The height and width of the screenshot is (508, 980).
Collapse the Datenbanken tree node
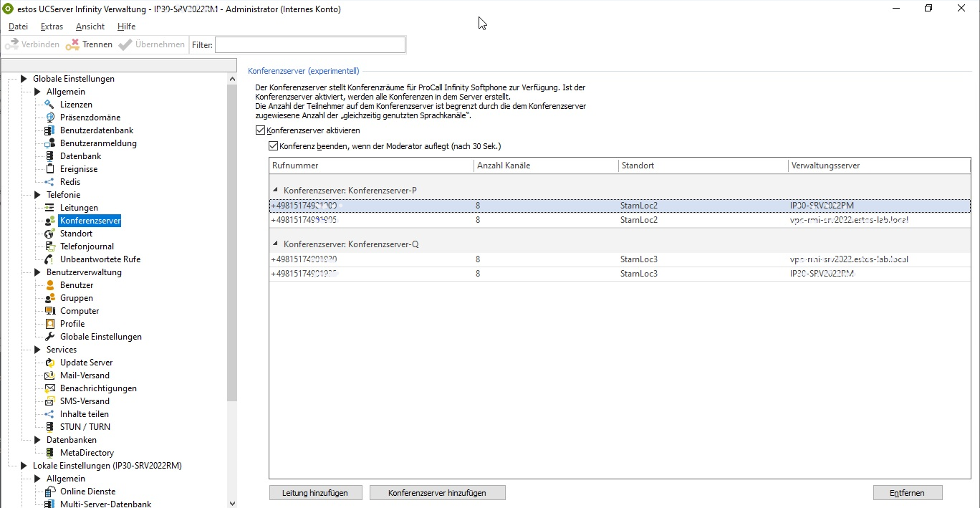point(37,440)
